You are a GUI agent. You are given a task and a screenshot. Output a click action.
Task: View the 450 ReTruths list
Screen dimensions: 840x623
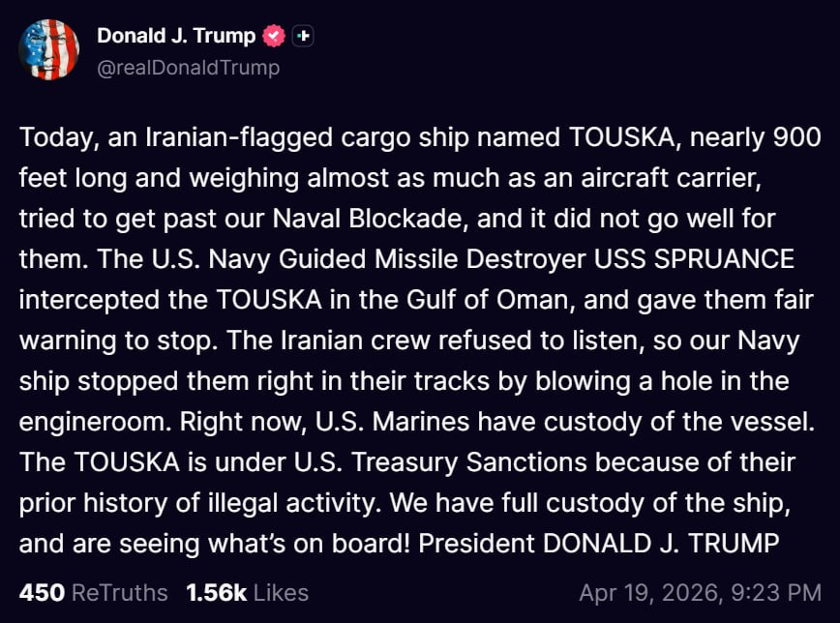[x=93, y=592]
